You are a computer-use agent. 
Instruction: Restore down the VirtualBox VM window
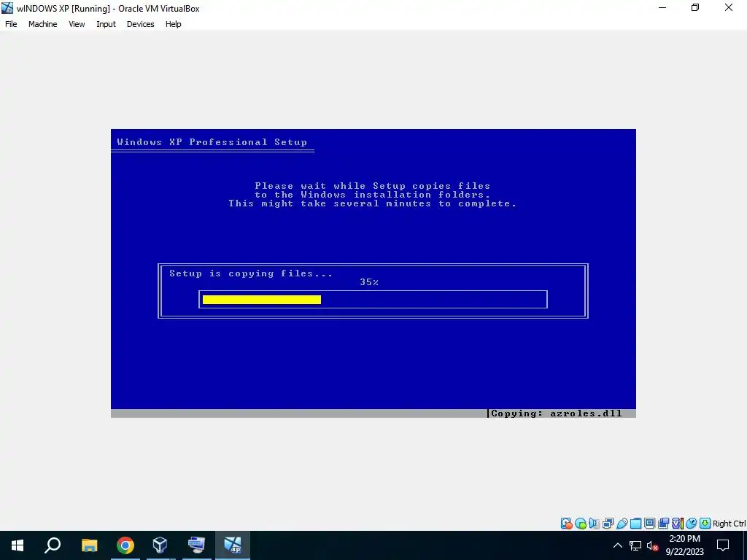[695, 7]
